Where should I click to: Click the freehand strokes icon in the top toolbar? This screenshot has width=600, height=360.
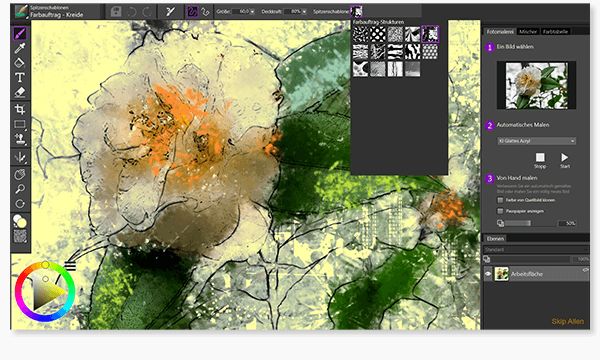point(192,12)
